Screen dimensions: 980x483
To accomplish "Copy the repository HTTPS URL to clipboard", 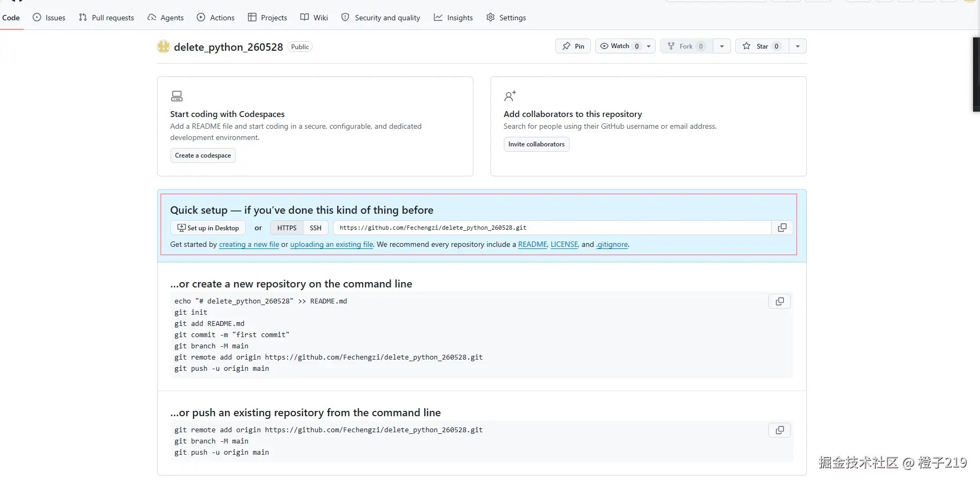I will [x=782, y=228].
